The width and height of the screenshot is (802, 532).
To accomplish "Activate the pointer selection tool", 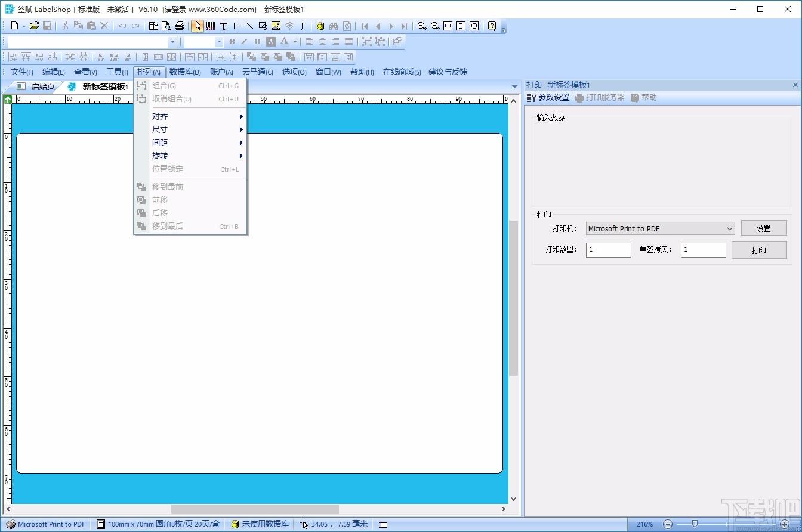I will 198,26.
